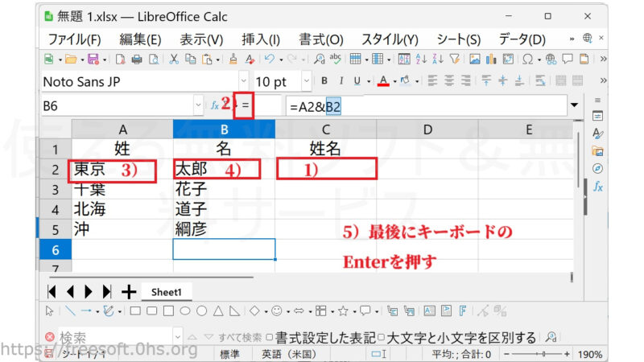
Task: Click the Bold formatting icon
Action: pyautogui.click(x=324, y=81)
